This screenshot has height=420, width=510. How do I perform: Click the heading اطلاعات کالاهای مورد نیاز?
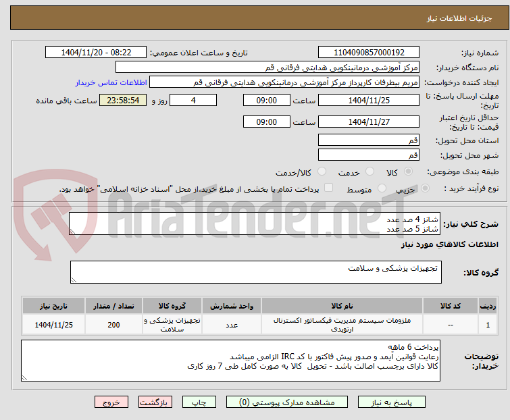coord(449,244)
